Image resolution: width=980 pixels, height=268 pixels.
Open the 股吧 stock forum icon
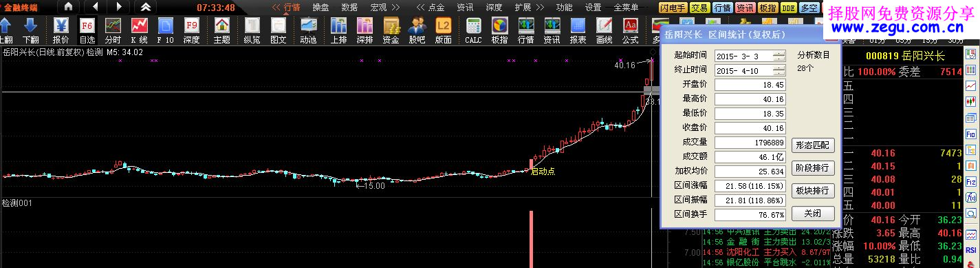pyautogui.click(x=417, y=30)
